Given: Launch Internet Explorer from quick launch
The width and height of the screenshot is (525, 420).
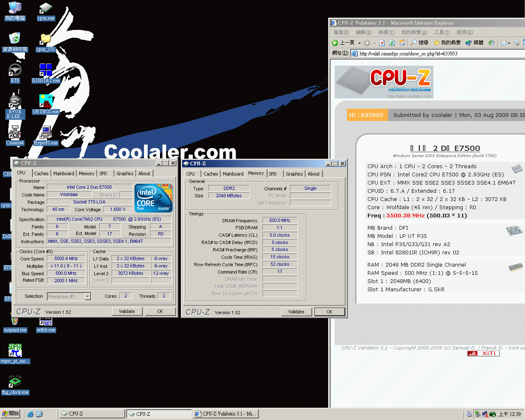Looking at the screenshot, I should (x=30, y=414).
